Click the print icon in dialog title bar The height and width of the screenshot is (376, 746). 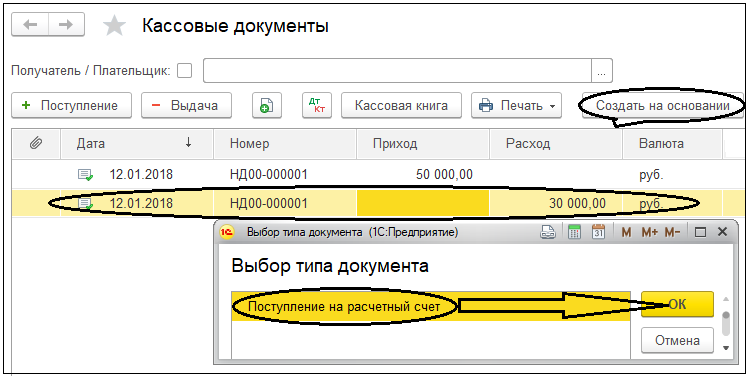548,232
